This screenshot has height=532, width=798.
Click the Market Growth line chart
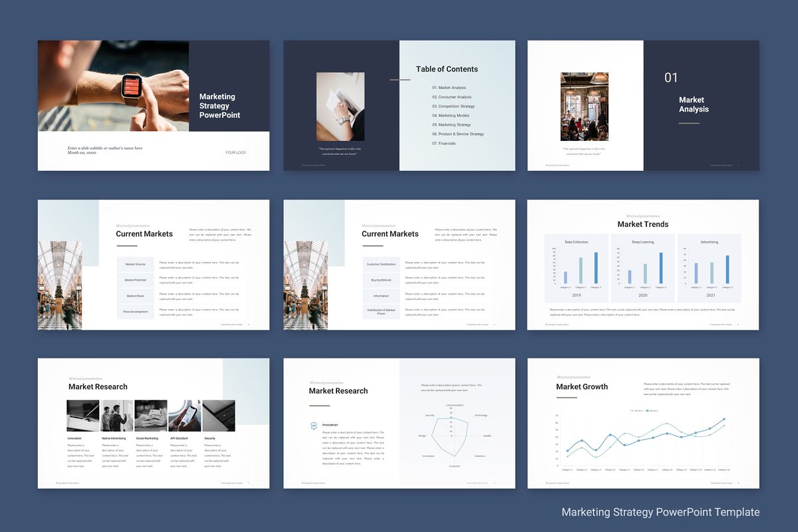(x=644, y=439)
